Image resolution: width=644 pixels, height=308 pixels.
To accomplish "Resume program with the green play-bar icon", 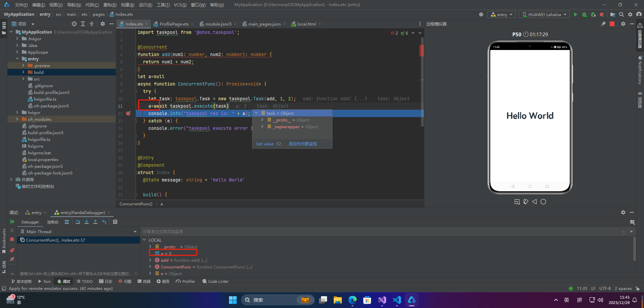I will click(x=12, y=222).
